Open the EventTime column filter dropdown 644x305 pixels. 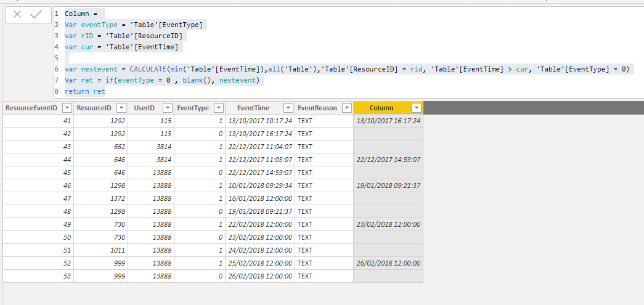coord(288,108)
